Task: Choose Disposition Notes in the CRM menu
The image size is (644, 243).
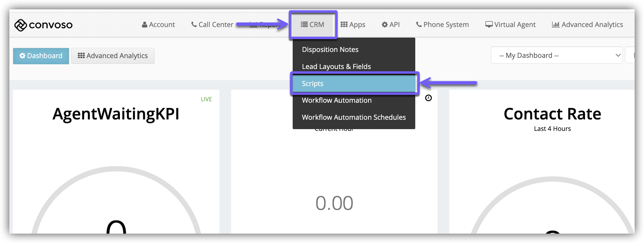Action: [330, 50]
